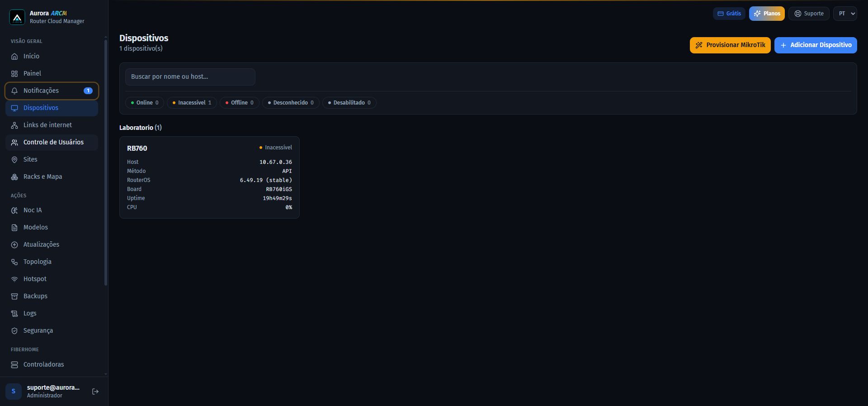Image resolution: width=868 pixels, height=406 pixels.
Task: Click the logout arrow icon
Action: (x=95, y=392)
